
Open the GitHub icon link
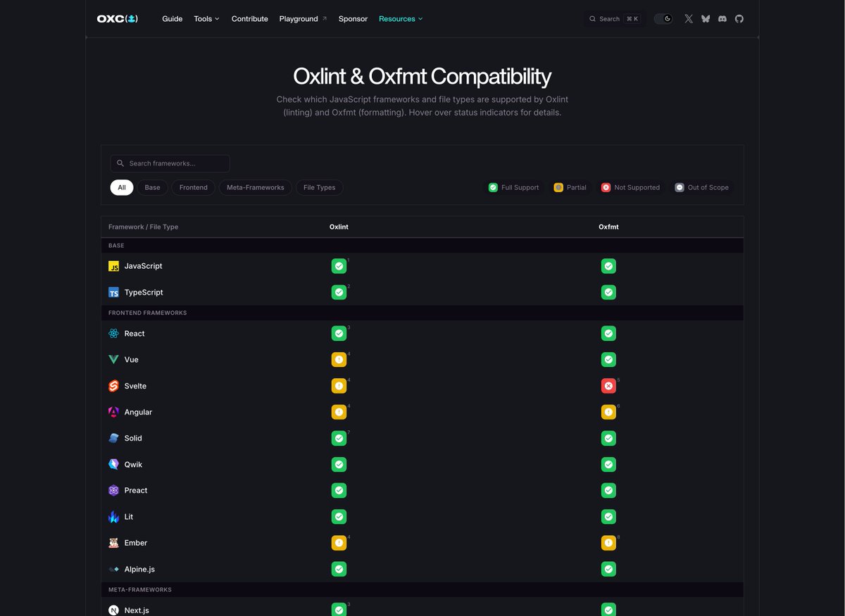(739, 19)
